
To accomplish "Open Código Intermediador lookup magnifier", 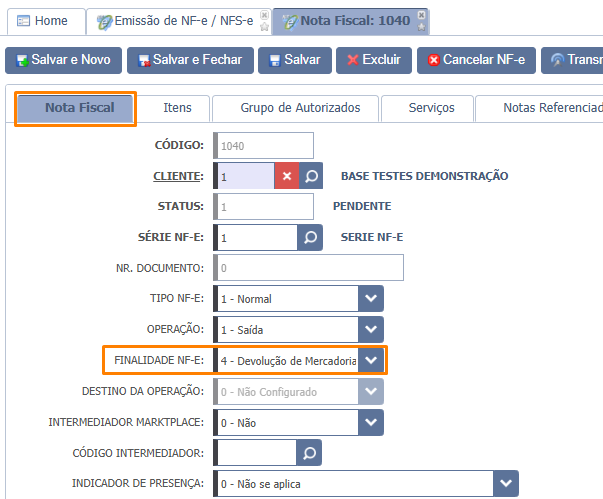I will [309, 453].
